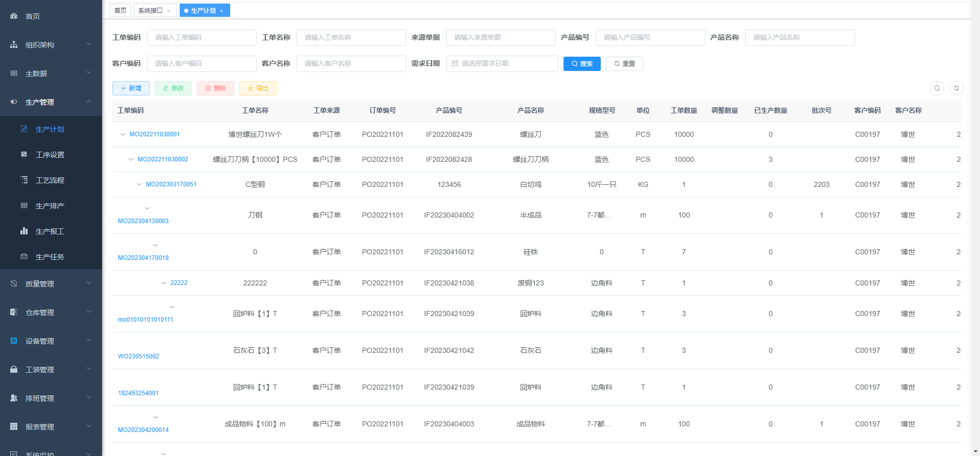Click the 生产计划 edit icon in submenu

coord(24,129)
